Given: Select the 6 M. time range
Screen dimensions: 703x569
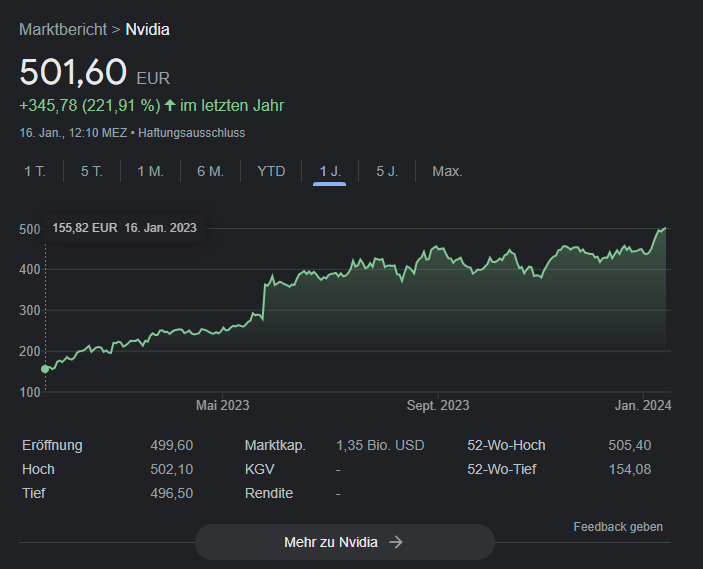Looking at the screenshot, I should 210,171.
